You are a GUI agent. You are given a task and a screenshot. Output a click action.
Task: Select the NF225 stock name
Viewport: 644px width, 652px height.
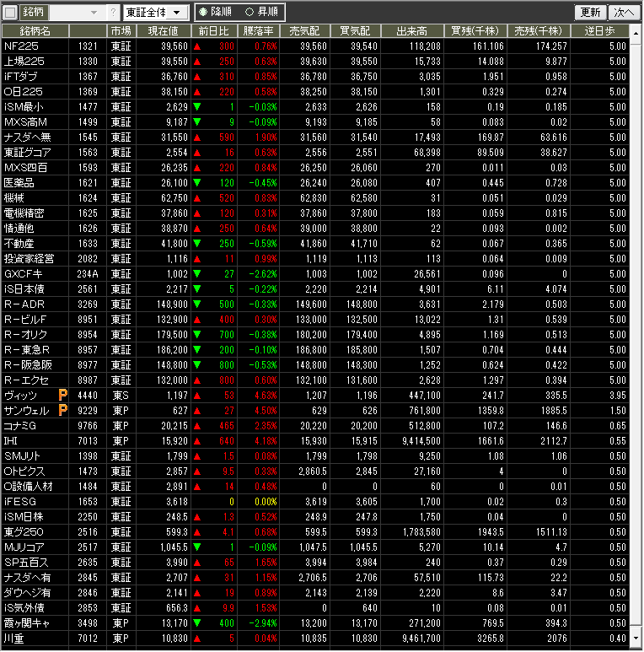tap(21, 46)
